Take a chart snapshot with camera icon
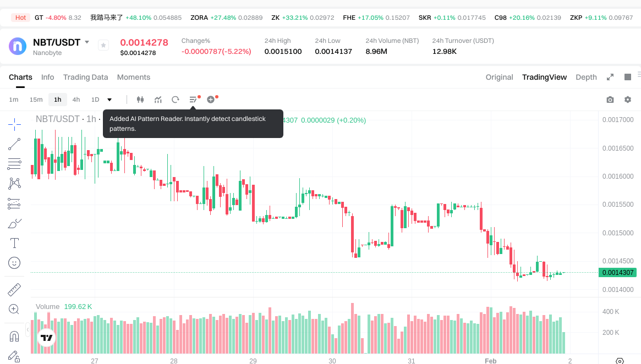The height and width of the screenshot is (364, 641). pos(610,100)
